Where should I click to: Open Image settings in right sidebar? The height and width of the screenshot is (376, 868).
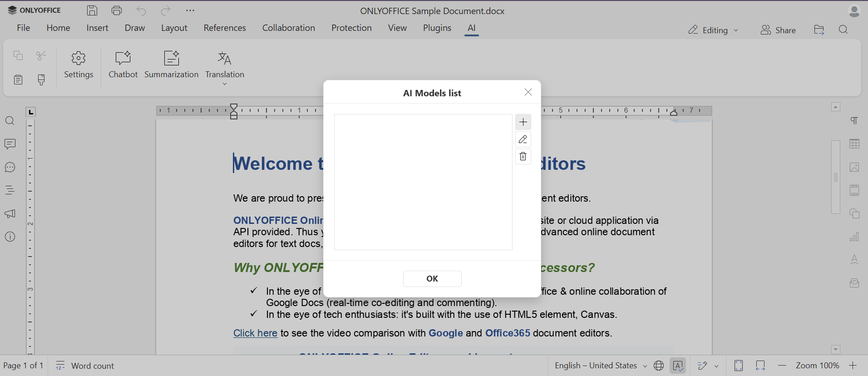point(854,167)
